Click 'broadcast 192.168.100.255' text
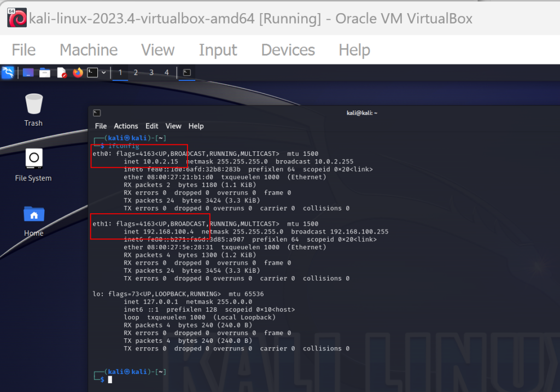Screen dimensions: 560x392 coord(340,232)
